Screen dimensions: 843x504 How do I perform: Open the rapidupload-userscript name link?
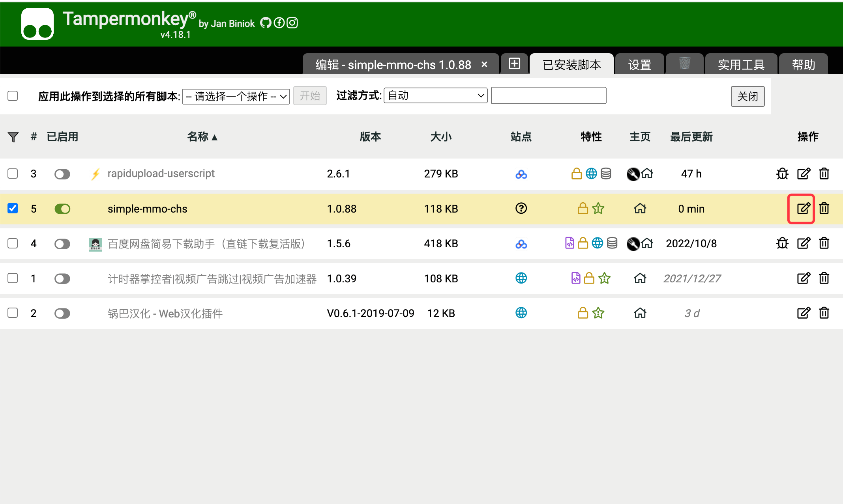tap(161, 174)
